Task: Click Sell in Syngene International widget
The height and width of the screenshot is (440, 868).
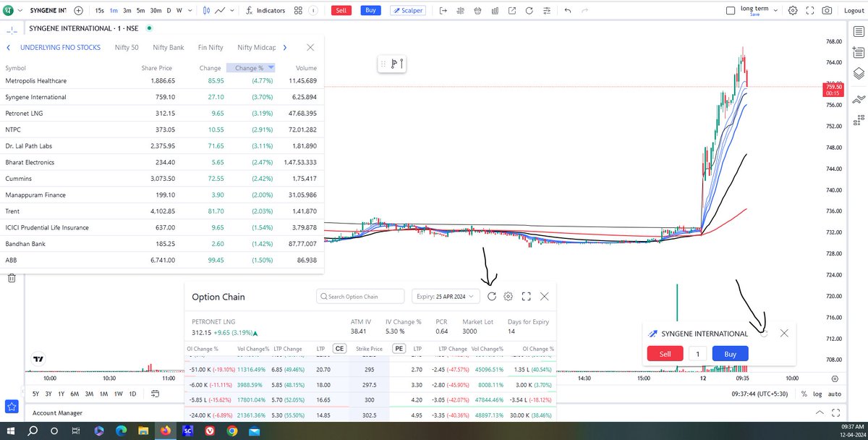Action: coord(665,354)
